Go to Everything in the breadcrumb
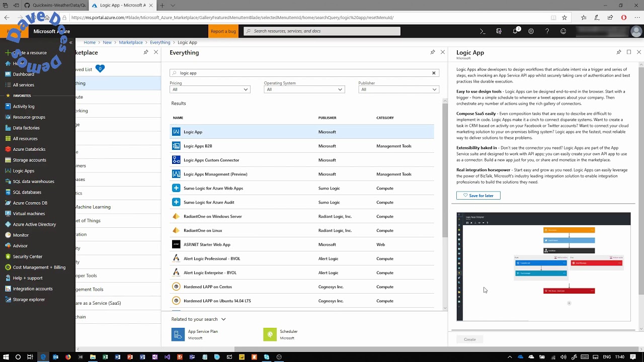Image resolution: width=644 pixels, height=362 pixels. pos(160,42)
